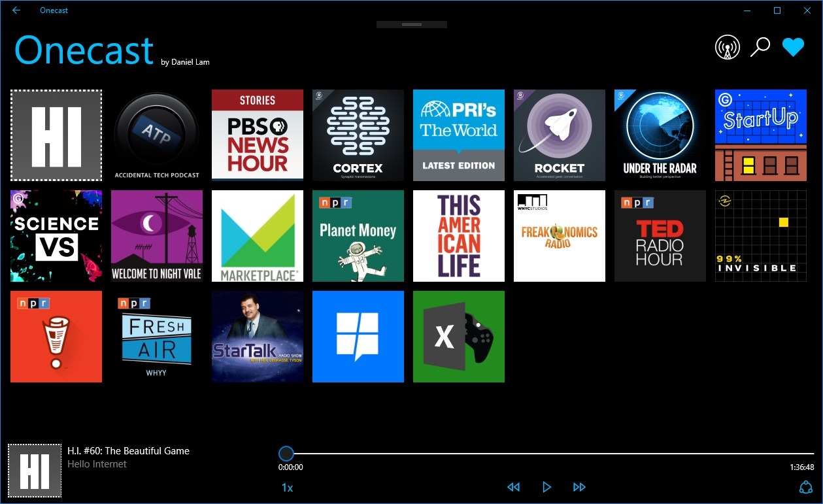Image resolution: width=823 pixels, height=504 pixels.
Task: Click the now-playing HI artwork thumbnail
Action: click(x=35, y=471)
